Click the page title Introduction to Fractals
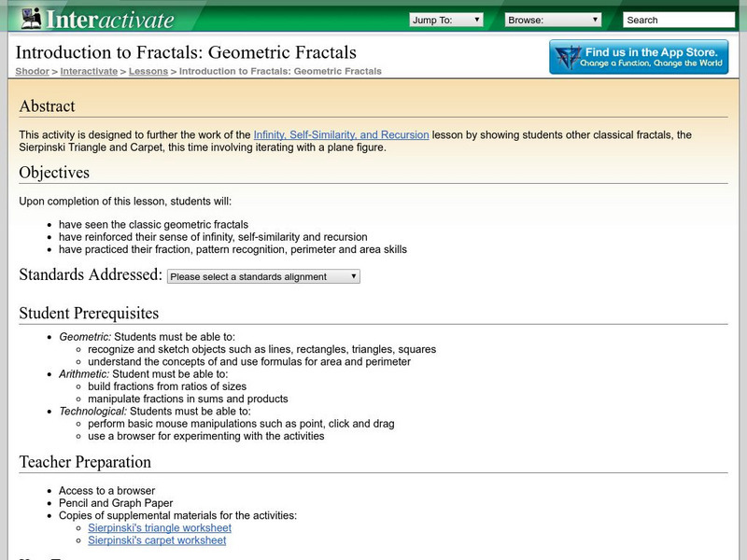Viewport: 747px width, 560px height. coord(188,52)
